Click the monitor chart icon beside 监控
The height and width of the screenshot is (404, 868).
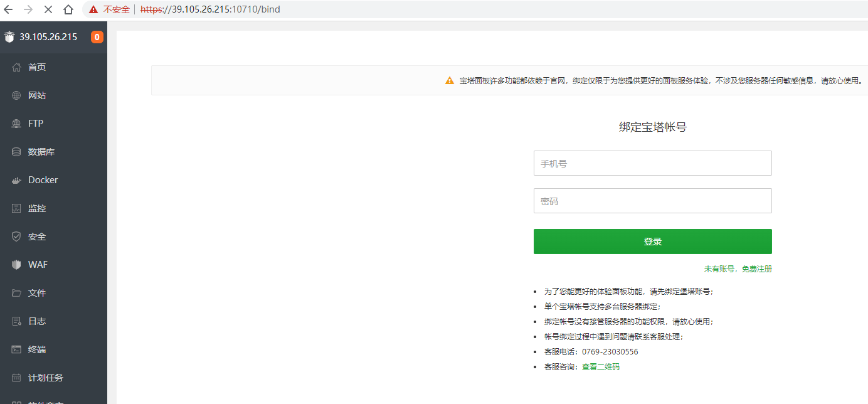(x=17, y=208)
